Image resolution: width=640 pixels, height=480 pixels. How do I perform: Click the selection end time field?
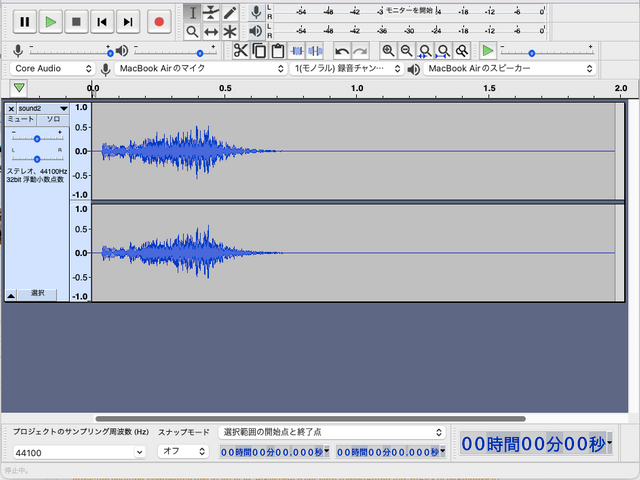[x=388, y=452]
